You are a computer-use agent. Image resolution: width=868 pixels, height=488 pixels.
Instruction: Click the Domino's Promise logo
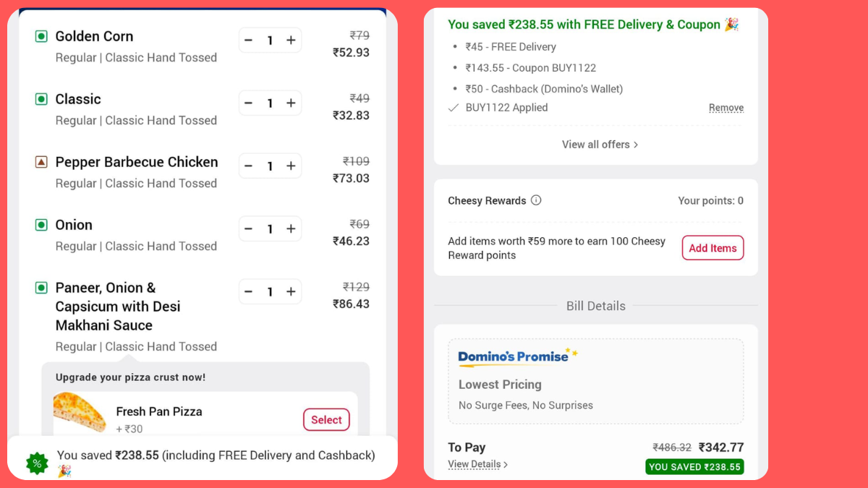(515, 356)
